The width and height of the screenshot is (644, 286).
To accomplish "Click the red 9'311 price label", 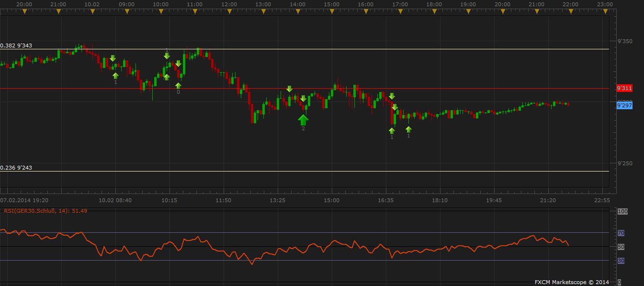I will [624, 88].
